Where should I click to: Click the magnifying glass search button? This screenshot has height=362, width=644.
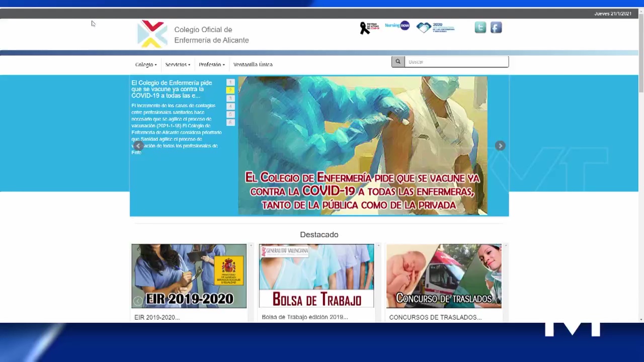pyautogui.click(x=398, y=62)
